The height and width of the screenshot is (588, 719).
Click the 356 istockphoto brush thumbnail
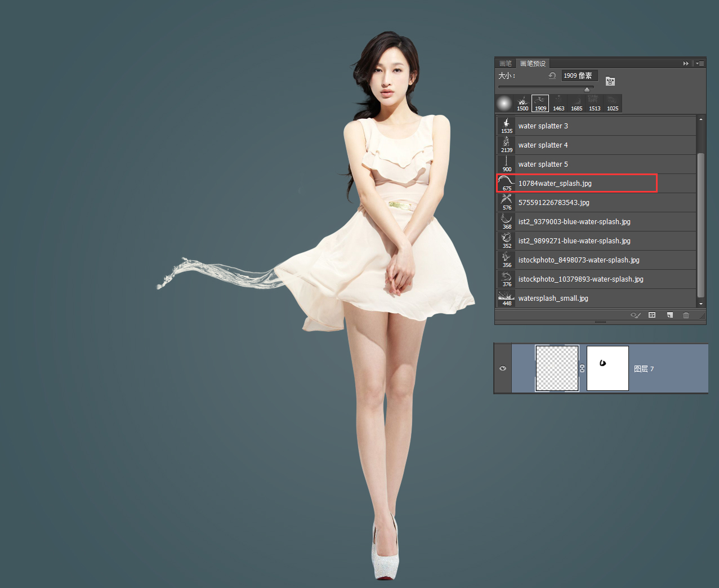pyautogui.click(x=507, y=260)
